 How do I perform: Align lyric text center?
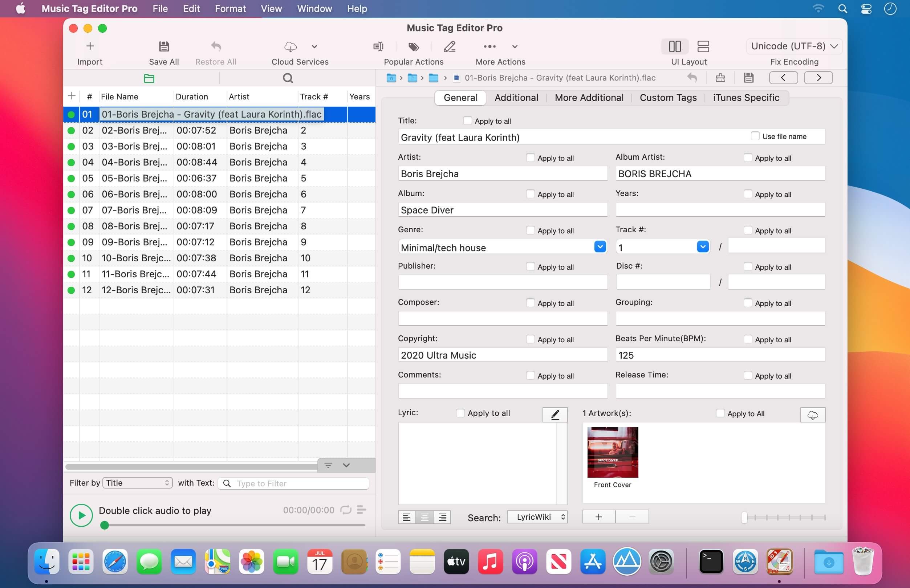[424, 517]
